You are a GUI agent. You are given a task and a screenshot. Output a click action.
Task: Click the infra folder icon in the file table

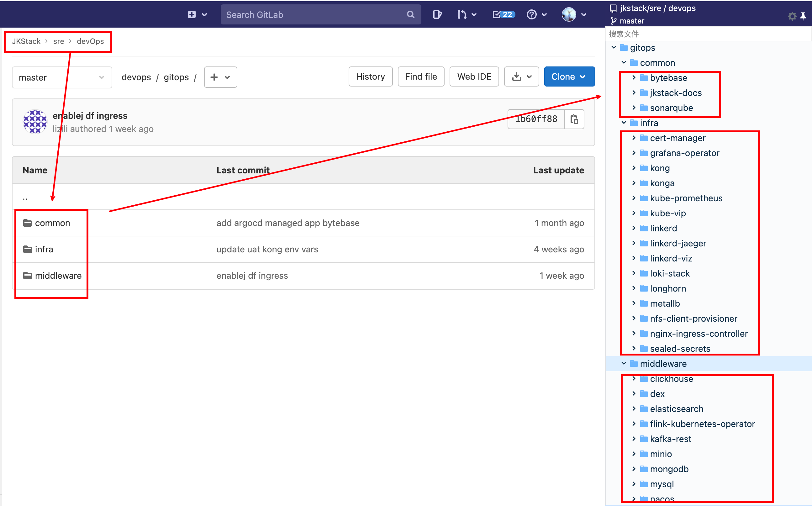pos(28,249)
